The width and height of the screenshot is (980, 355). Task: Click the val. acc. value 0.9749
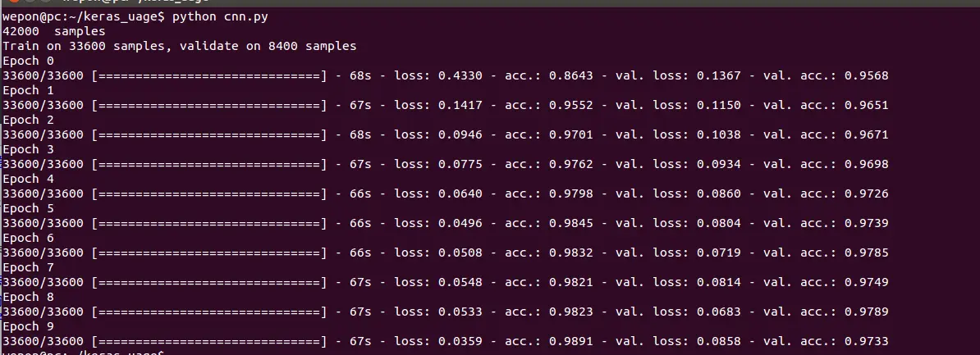[866, 283]
